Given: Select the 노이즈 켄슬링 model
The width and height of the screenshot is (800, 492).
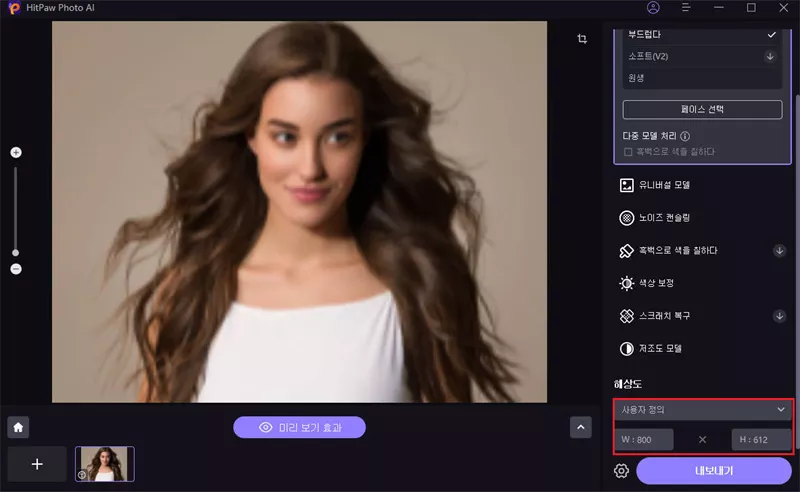Looking at the screenshot, I should click(665, 217).
